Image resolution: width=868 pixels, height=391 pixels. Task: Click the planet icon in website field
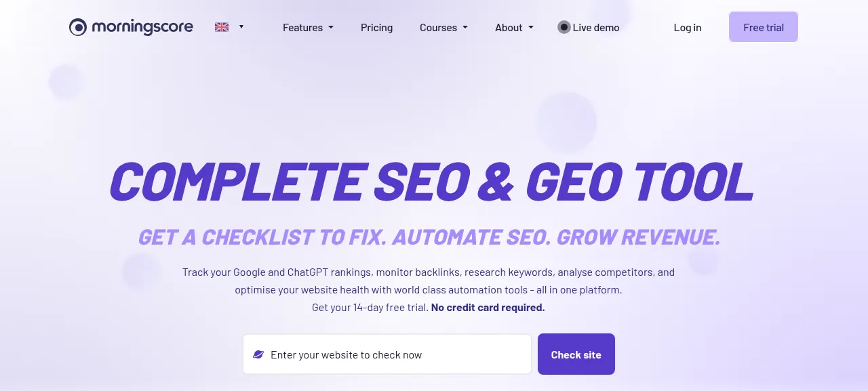tap(258, 354)
